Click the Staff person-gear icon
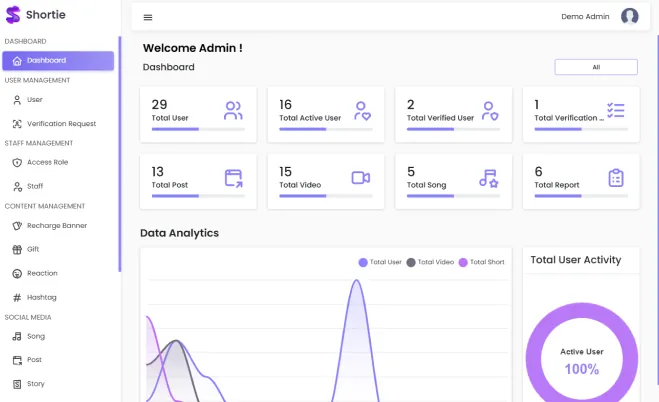Screen dimensions: 659x402 [x=17, y=187]
